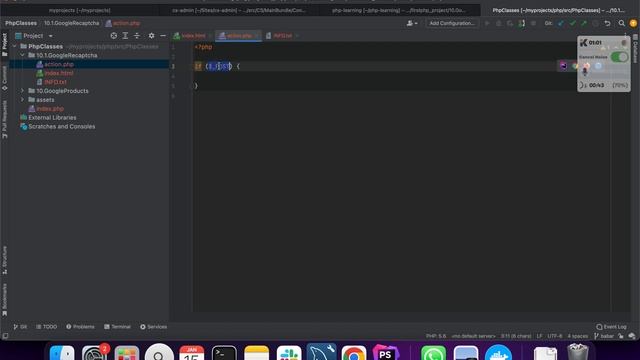Open the Problems tool window button

tap(80, 327)
